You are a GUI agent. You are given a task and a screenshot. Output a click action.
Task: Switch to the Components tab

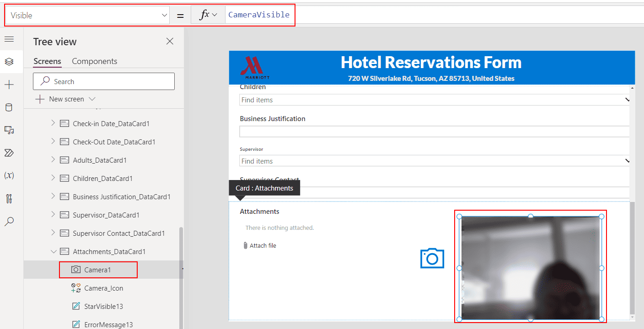(95, 61)
